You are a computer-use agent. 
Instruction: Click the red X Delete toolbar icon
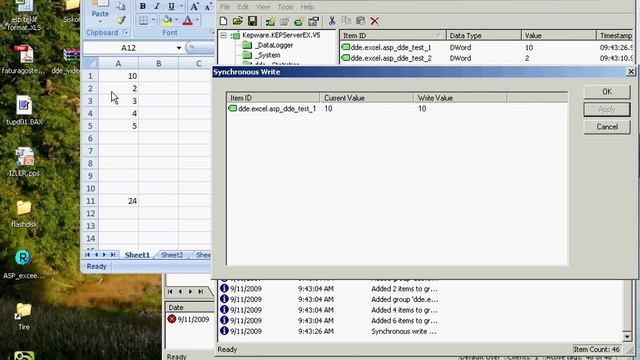(375, 21)
